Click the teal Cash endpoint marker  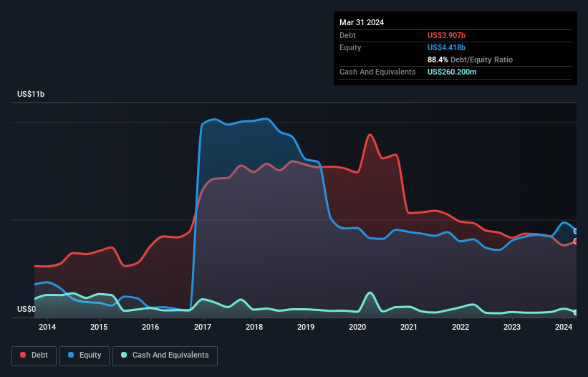576,312
